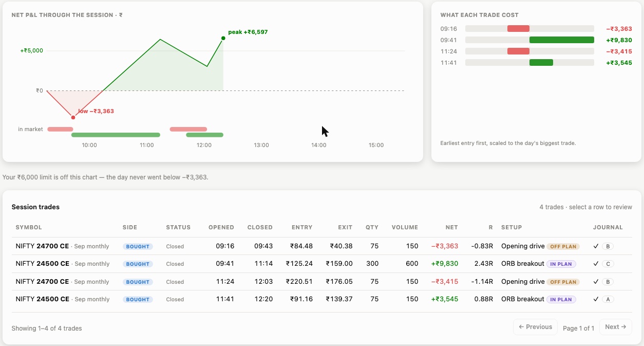
Task: Sort table by SYMBOL column header
Action: (29, 227)
